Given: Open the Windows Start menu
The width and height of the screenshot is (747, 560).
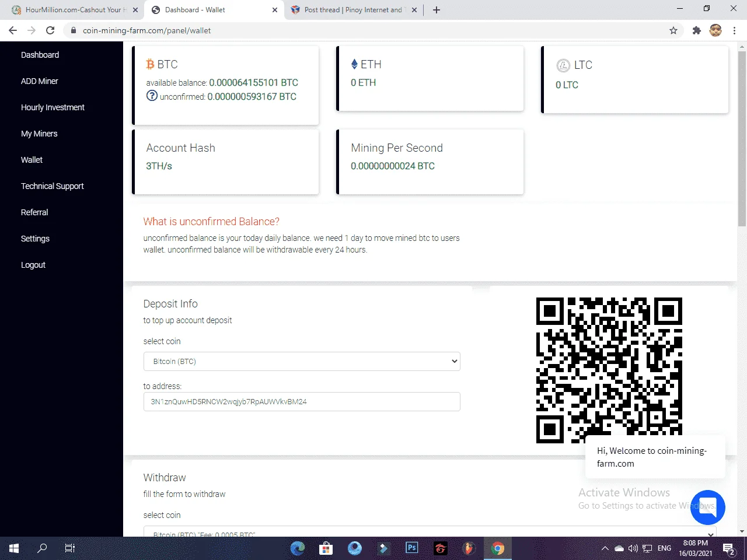Looking at the screenshot, I should [x=14, y=548].
